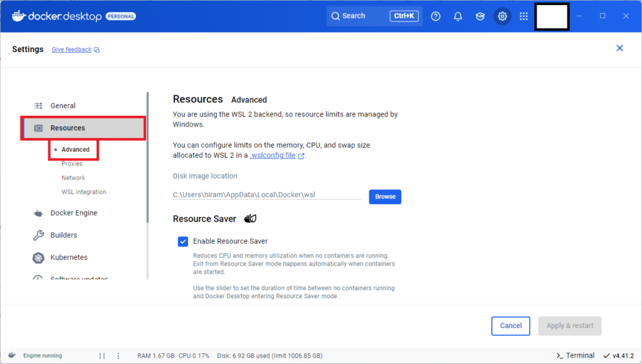Pause the engine using the status bar pause icon
Screen dimensions: 642x364
click(x=102, y=355)
